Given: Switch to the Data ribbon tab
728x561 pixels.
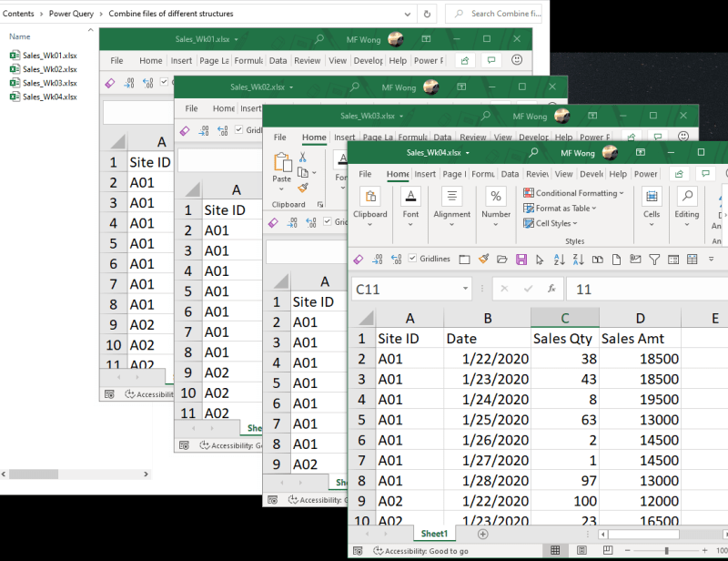Looking at the screenshot, I should click(x=510, y=173).
